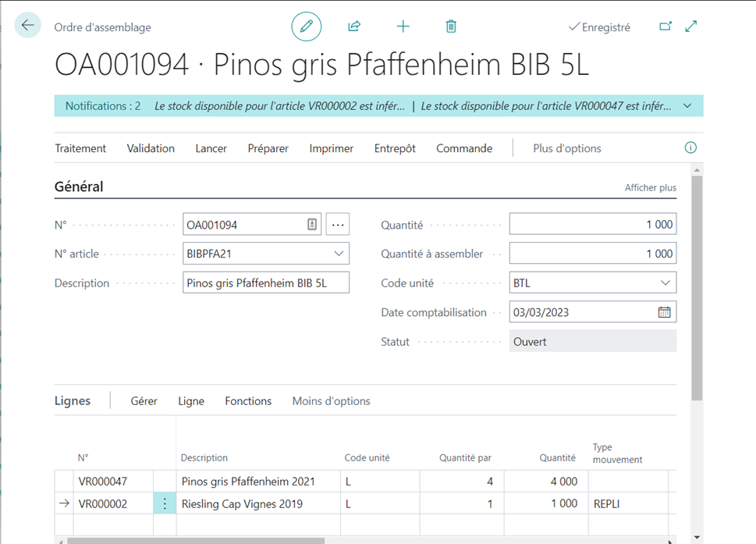The height and width of the screenshot is (544, 756).
Task: Delete the order via trash icon
Action: click(451, 26)
